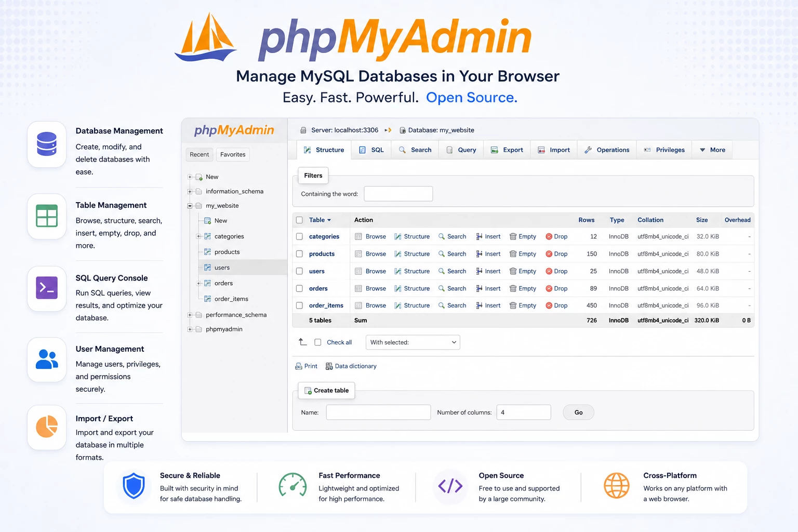The width and height of the screenshot is (798, 532).
Task: Click the Cross-Platform globe icon
Action: pyautogui.click(x=617, y=486)
